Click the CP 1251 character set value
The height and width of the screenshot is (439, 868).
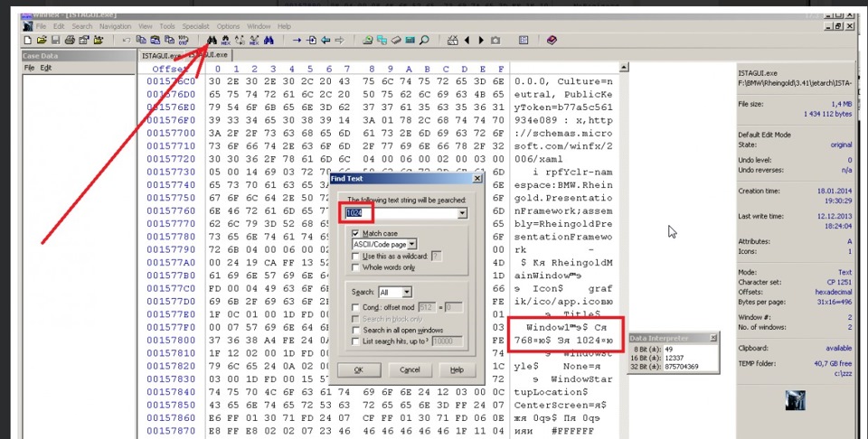pos(839,282)
